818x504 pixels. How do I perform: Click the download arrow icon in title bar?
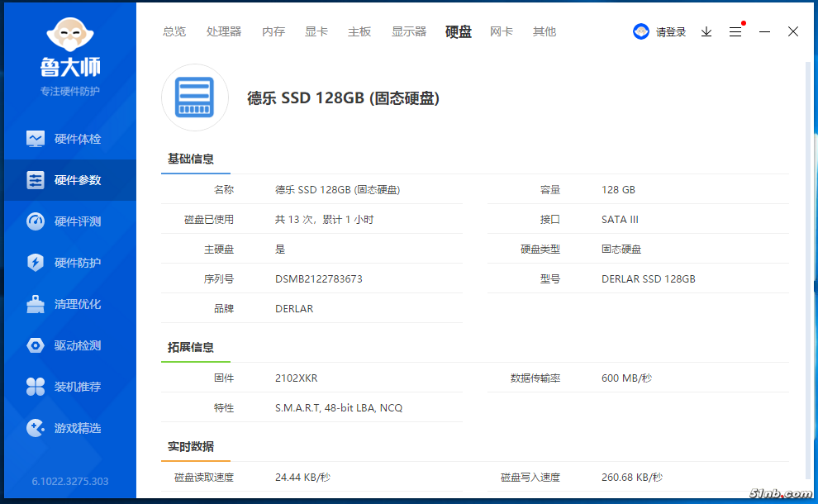pos(706,31)
